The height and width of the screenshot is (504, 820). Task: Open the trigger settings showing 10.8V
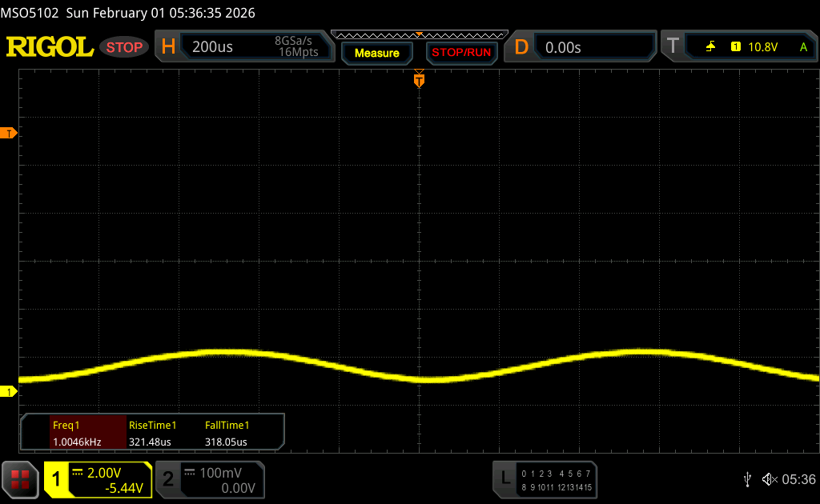(761, 47)
